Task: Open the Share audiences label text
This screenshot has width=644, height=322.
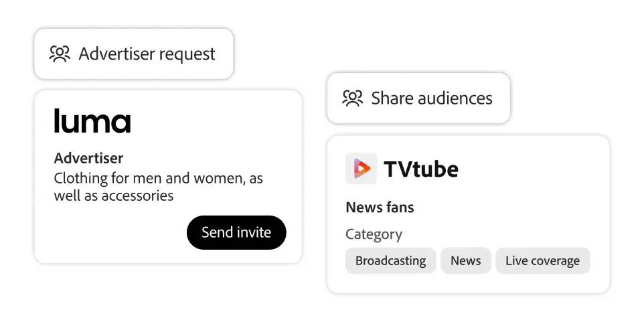Action: coord(432,98)
